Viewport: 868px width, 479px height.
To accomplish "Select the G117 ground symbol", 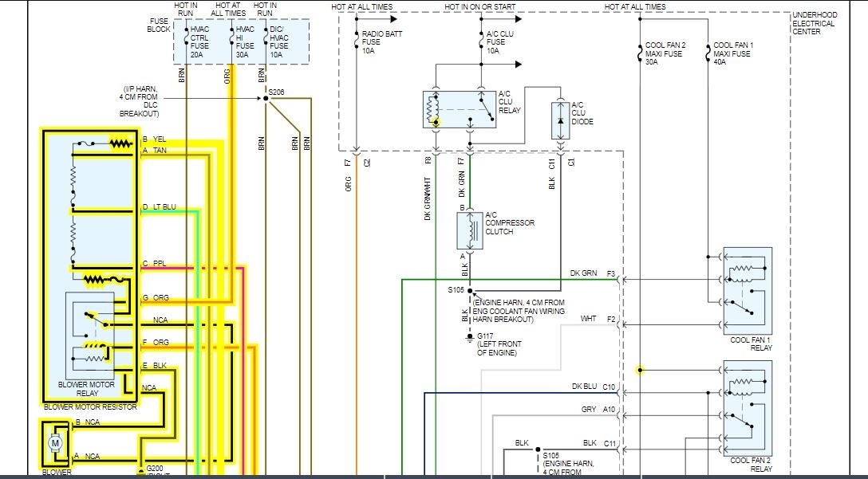I will (470, 337).
